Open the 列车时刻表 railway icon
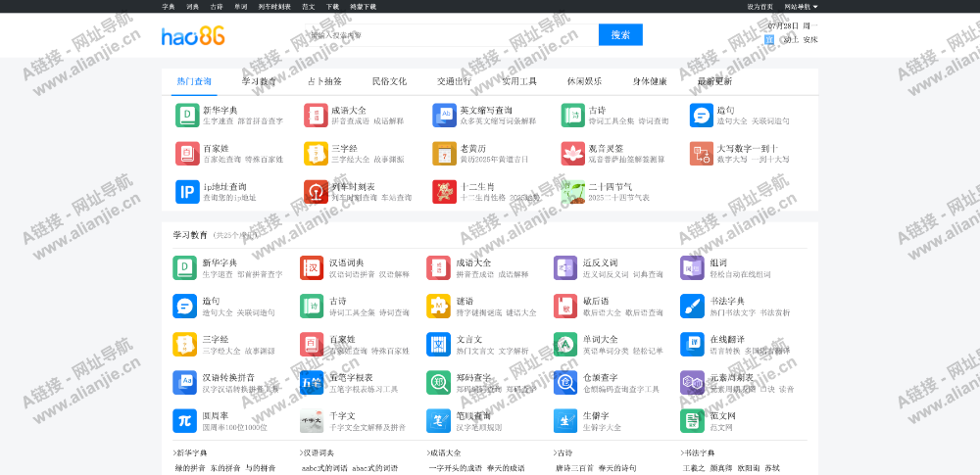Viewport: 980px width, 475px height. [317, 192]
